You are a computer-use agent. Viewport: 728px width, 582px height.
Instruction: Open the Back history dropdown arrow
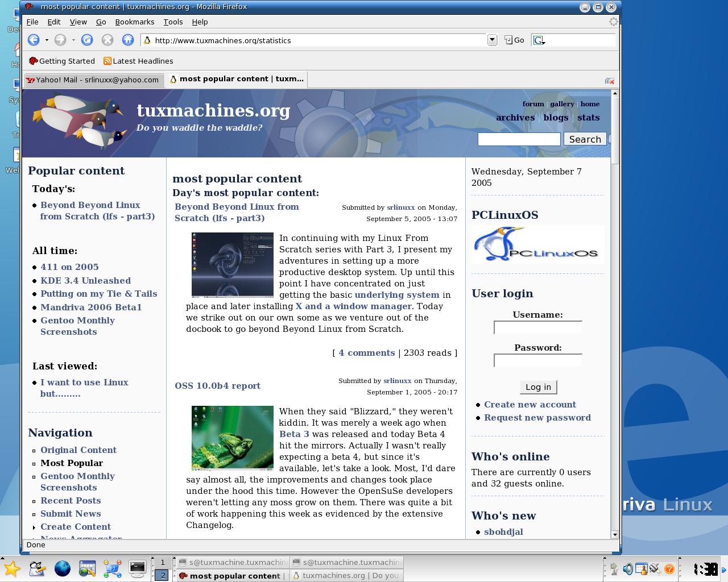pyautogui.click(x=47, y=40)
